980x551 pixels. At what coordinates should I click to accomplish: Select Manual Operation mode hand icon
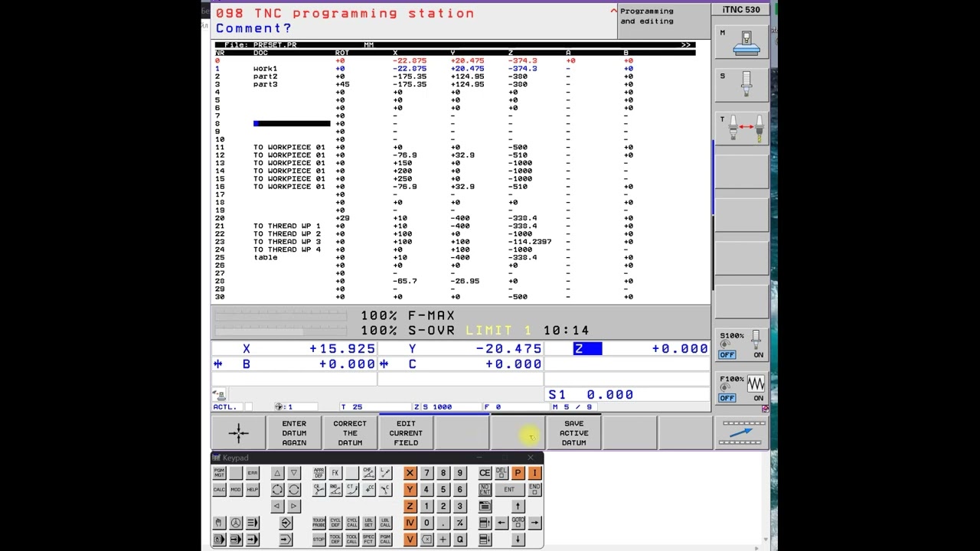pos(219,523)
